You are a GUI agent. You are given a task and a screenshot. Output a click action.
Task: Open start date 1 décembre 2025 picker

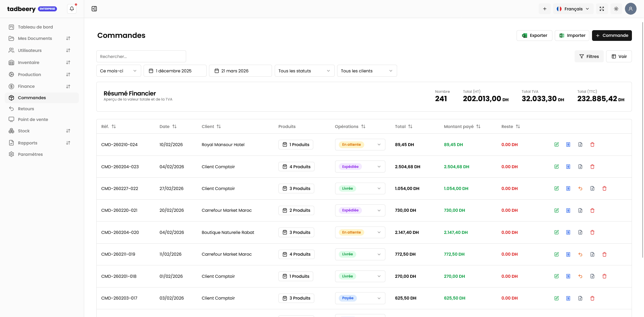(x=175, y=71)
